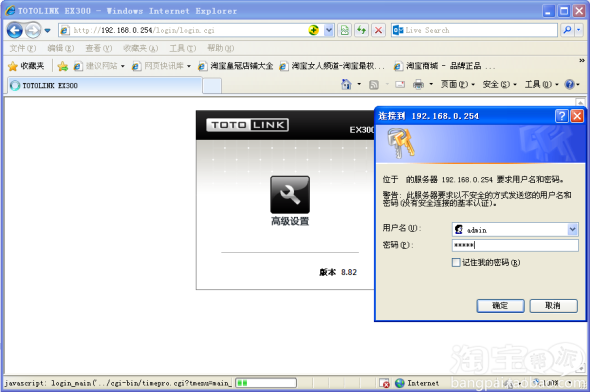Click the Print icon

click(x=418, y=84)
